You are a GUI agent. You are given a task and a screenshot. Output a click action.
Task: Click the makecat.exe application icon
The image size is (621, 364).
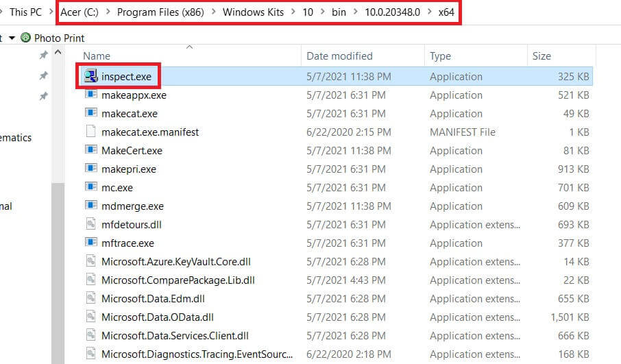[90, 113]
